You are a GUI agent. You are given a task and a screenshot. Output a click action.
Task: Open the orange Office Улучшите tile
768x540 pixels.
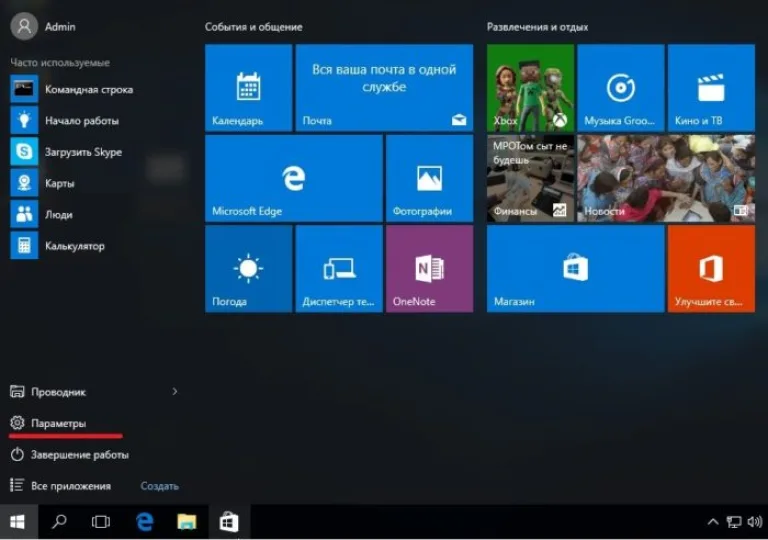point(711,269)
